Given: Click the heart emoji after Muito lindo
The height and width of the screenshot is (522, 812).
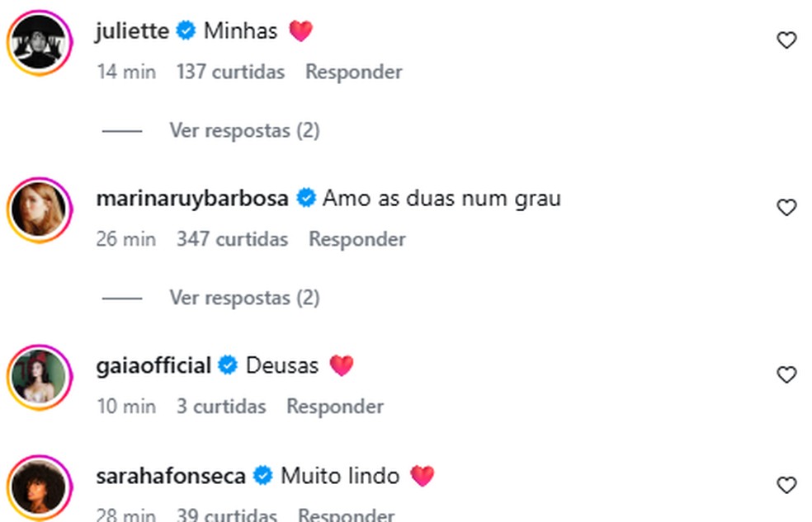Looking at the screenshot, I should (x=423, y=475).
